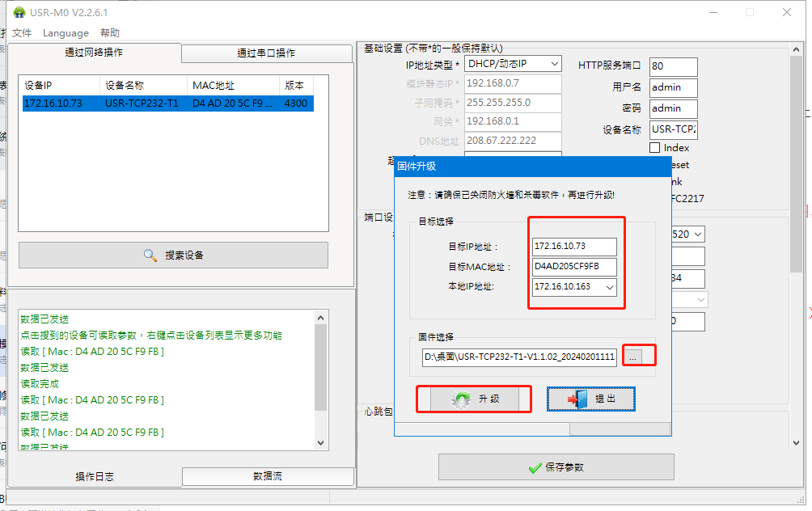Browse firmware file with the "..." button

634,357
